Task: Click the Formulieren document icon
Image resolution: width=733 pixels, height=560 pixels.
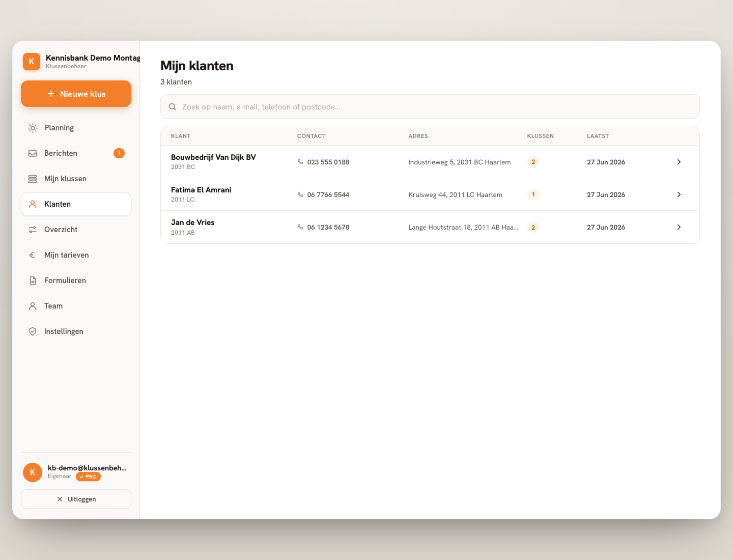Action: [x=33, y=281]
